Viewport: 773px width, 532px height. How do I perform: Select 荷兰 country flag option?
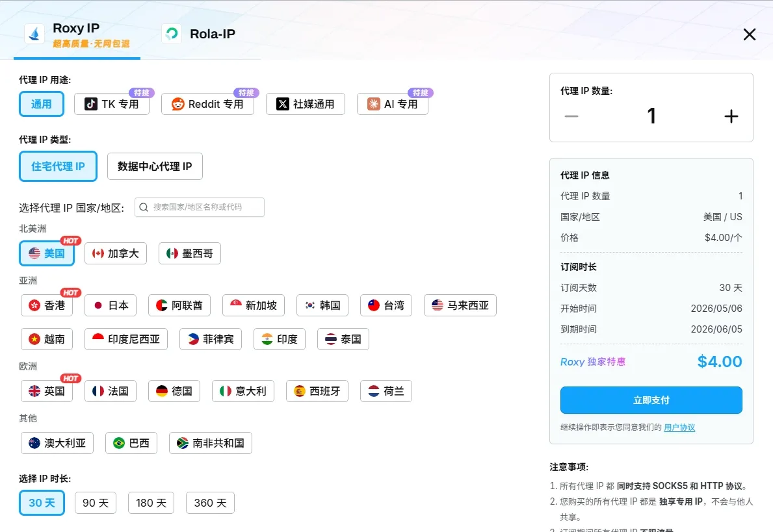point(386,391)
